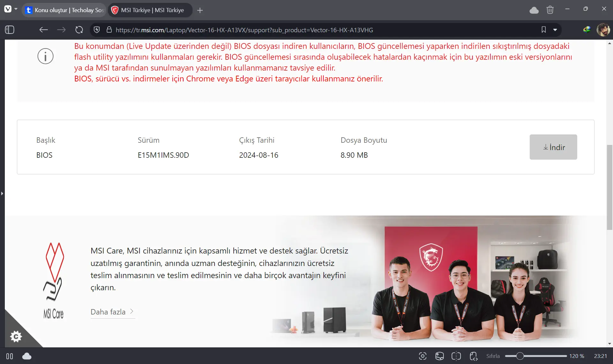Open synced tabs cloud icon in tab bar
The height and width of the screenshot is (364, 613).
pyautogui.click(x=534, y=10)
